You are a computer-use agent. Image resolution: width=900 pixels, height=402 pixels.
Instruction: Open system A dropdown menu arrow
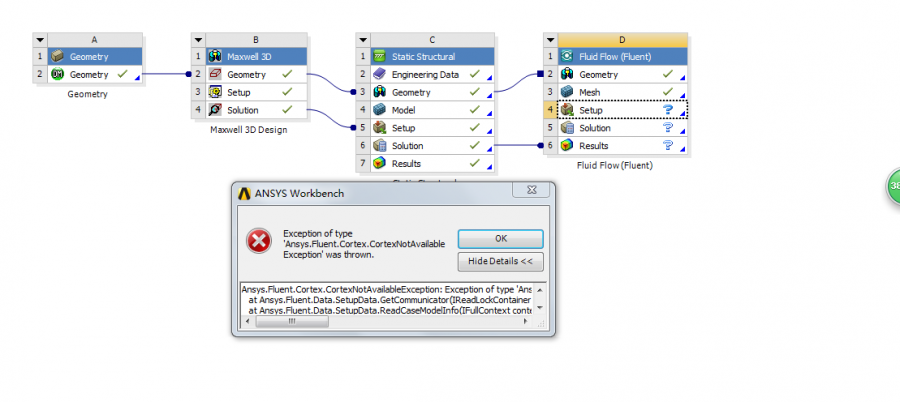pyautogui.click(x=40, y=40)
